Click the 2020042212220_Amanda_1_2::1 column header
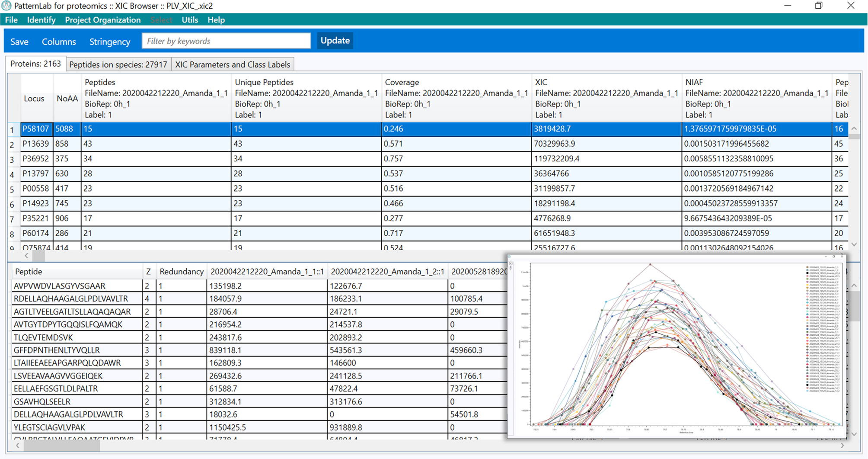The height and width of the screenshot is (459, 868). click(388, 272)
